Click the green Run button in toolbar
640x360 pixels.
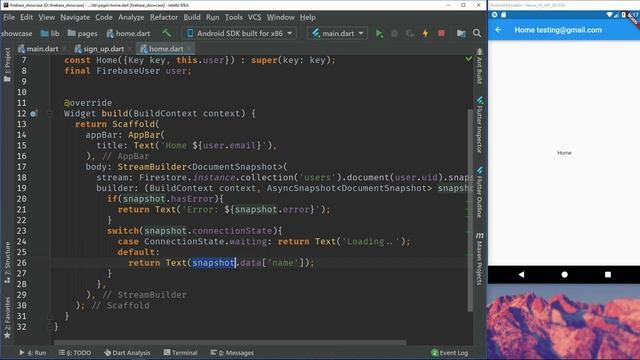tap(379, 33)
